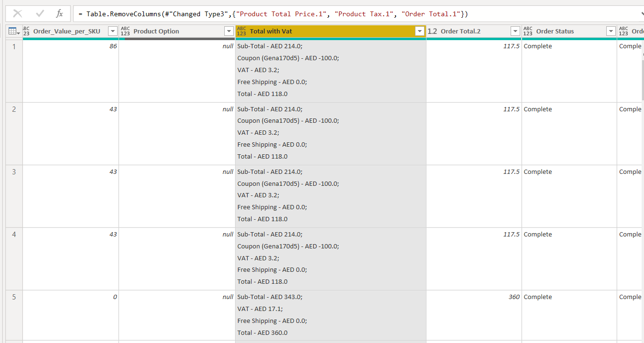This screenshot has width=644, height=343.
Task: Open filter dropdown for Product Option column
Action: click(229, 31)
